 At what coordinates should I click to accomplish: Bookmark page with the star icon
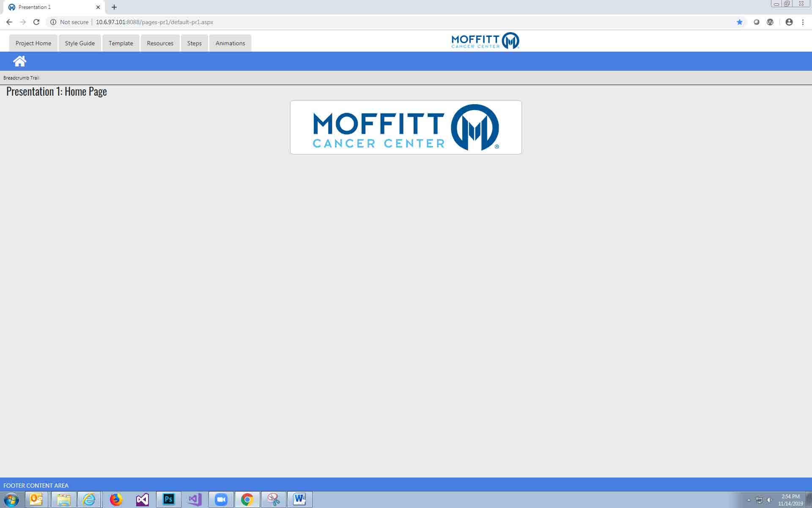pyautogui.click(x=739, y=22)
